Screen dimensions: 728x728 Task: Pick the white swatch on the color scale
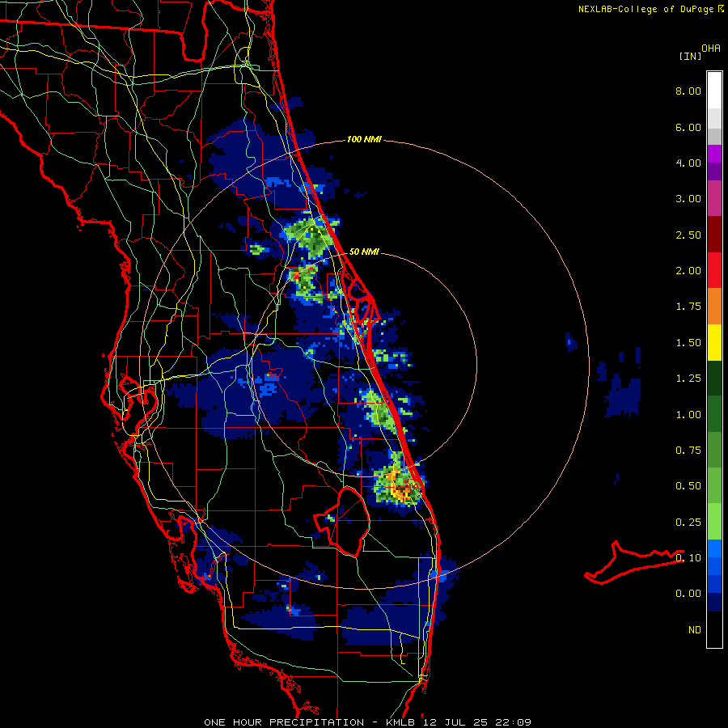[714, 91]
